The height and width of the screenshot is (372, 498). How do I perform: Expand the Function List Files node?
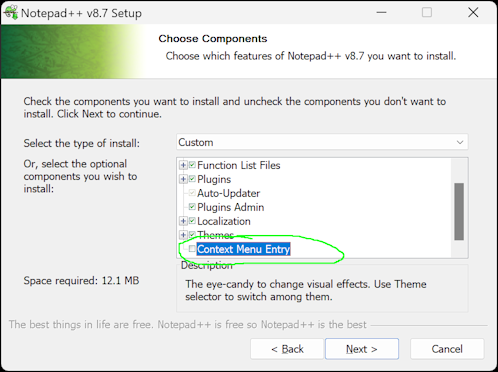click(x=183, y=165)
